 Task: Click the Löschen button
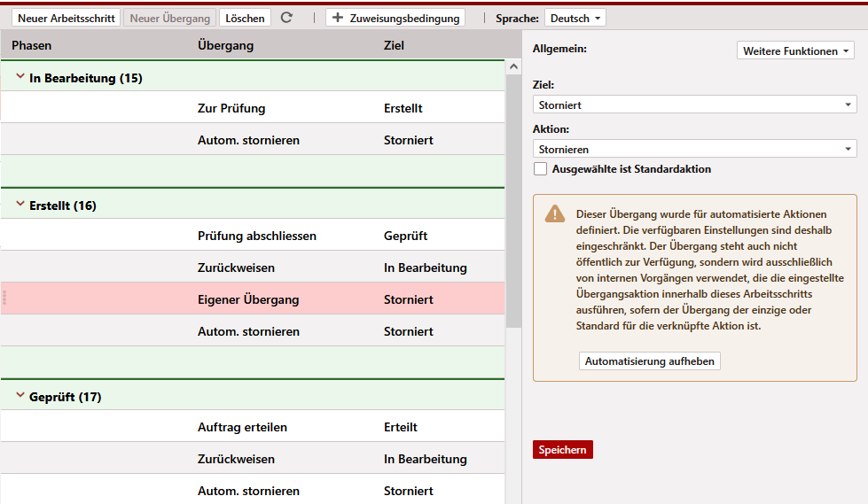pyautogui.click(x=245, y=18)
